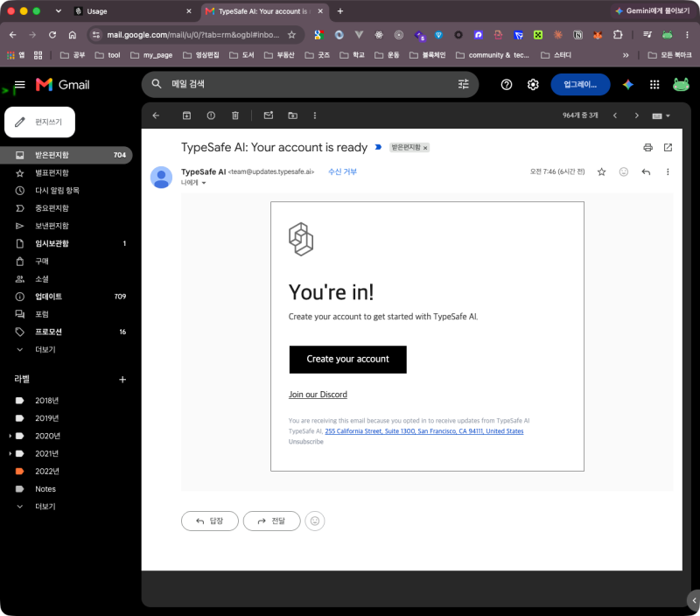The image size is (700, 616).
Task: Expand recipient details next to 나에게
Action: click(x=204, y=183)
